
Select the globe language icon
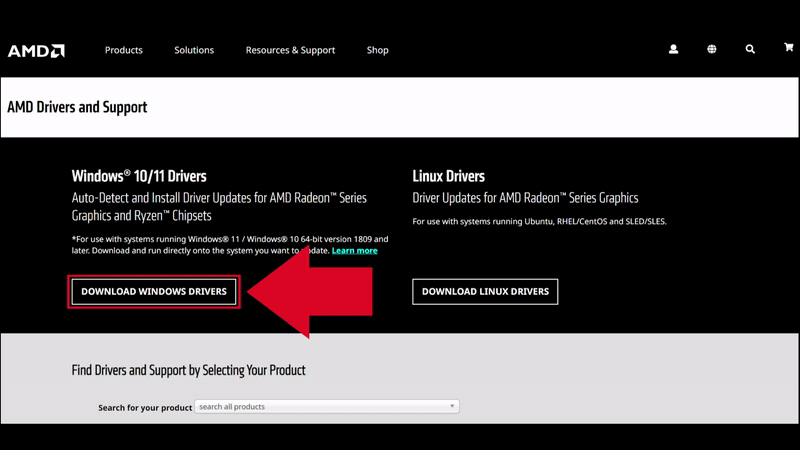click(712, 49)
